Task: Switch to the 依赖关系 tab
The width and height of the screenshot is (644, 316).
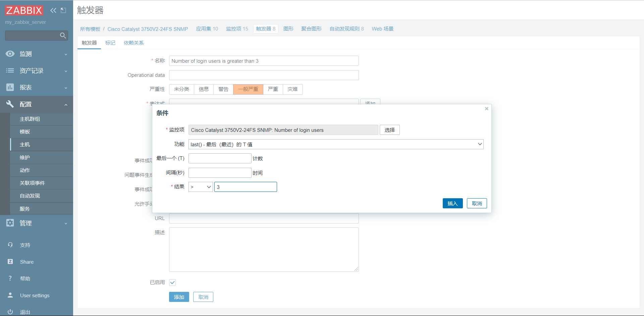Action: [133, 43]
